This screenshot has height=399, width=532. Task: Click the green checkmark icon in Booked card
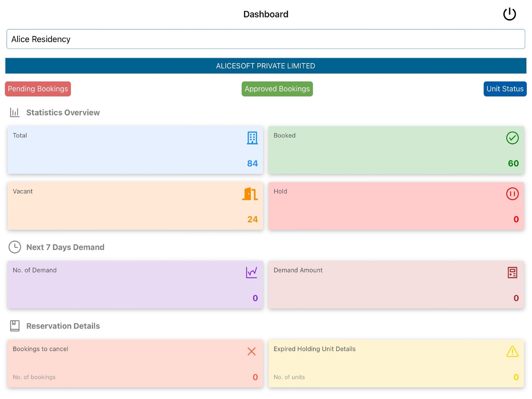(512, 138)
